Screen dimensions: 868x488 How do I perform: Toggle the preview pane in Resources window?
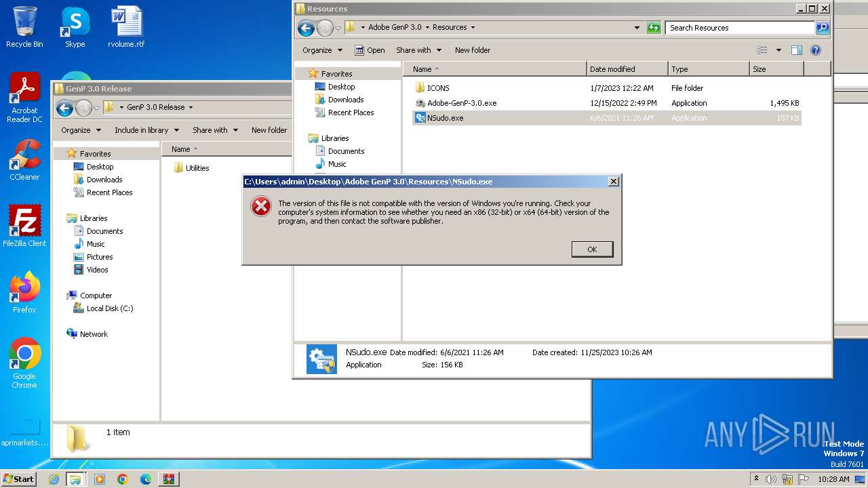coord(797,50)
